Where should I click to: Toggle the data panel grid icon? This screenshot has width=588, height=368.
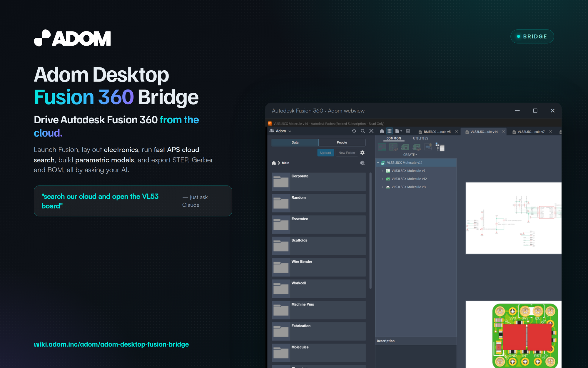[x=390, y=131]
